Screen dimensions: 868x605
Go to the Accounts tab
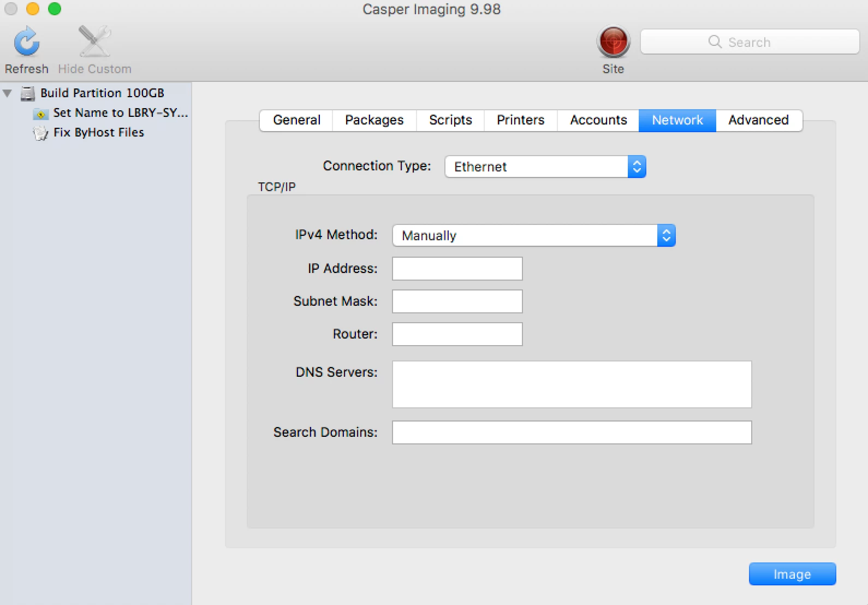tap(598, 120)
